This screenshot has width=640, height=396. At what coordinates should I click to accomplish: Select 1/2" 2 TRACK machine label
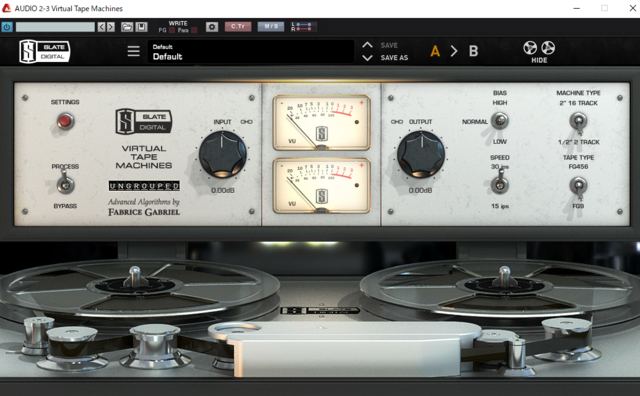click(579, 142)
